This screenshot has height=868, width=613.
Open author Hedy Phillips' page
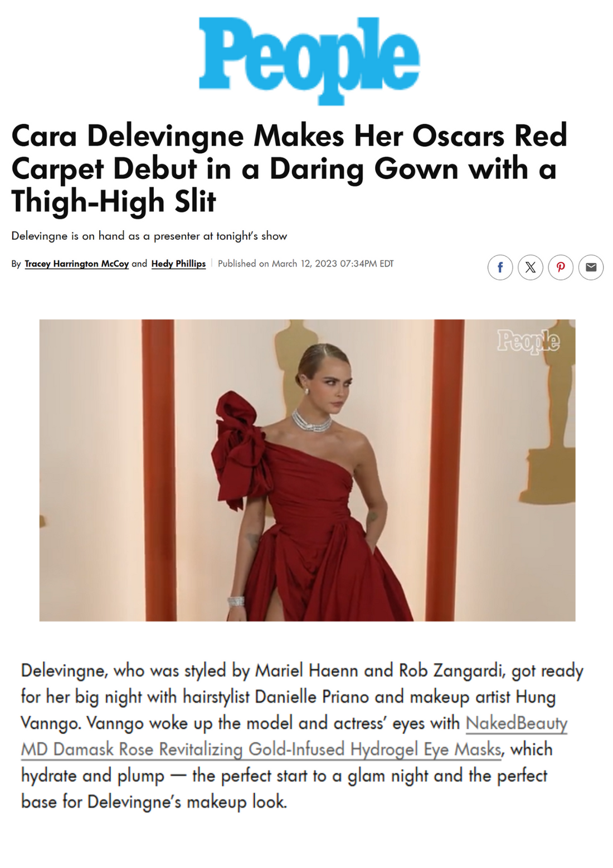tap(178, 264)
